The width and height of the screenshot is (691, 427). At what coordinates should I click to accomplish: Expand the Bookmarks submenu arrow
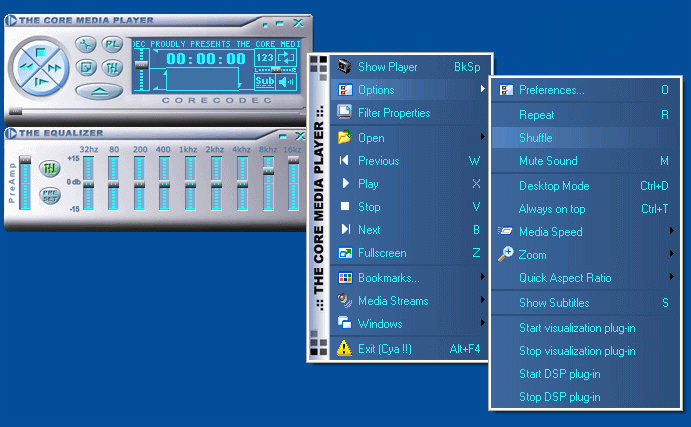click(483, 277)
